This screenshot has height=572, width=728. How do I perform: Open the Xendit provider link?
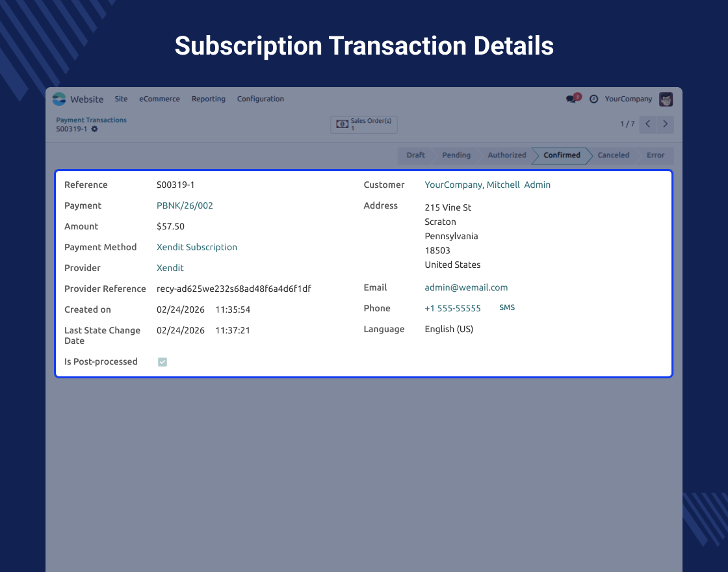pos(170,268)
